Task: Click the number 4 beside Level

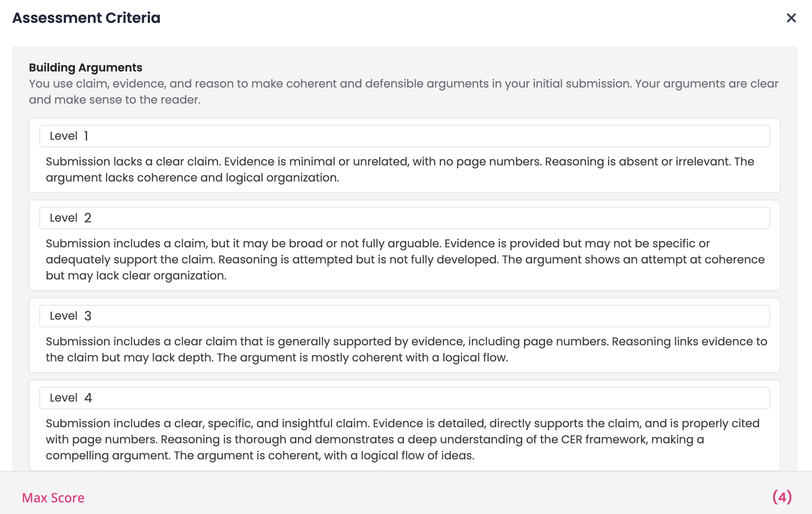Action: 88,398
